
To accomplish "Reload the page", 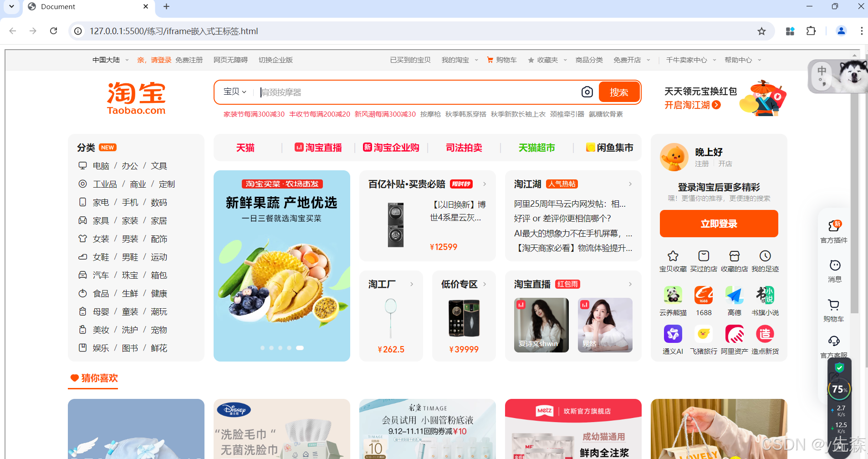I will [x=53, y=31].
